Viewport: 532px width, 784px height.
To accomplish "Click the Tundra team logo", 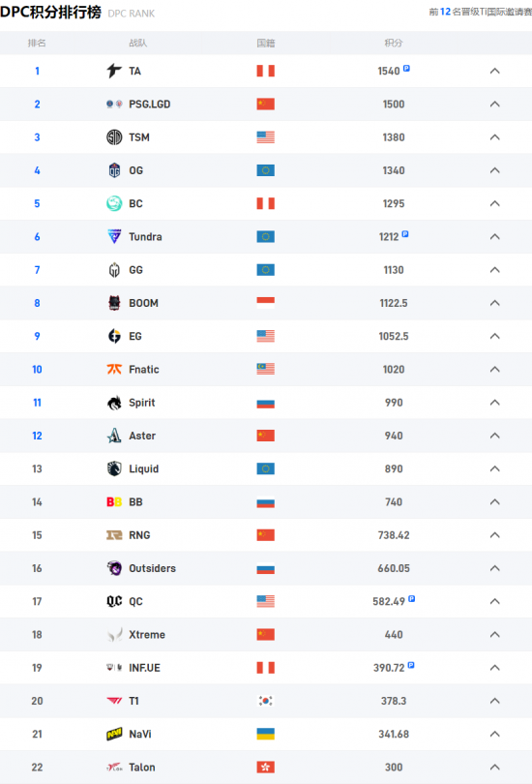I will pyautogui.click(x=114, y=236).
